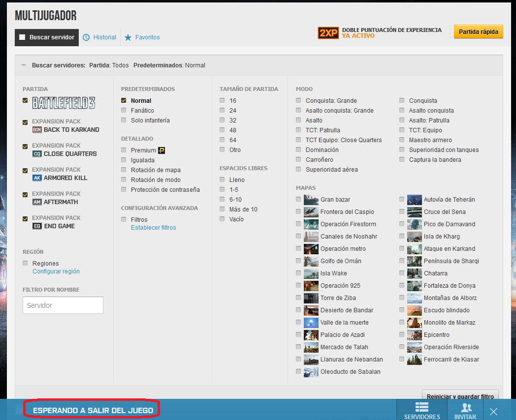Screen dimensions: 516x420
Task: Click the Autovía de Teherán map thumbnail
Action: pyautogui.click(x=414, y=200)
